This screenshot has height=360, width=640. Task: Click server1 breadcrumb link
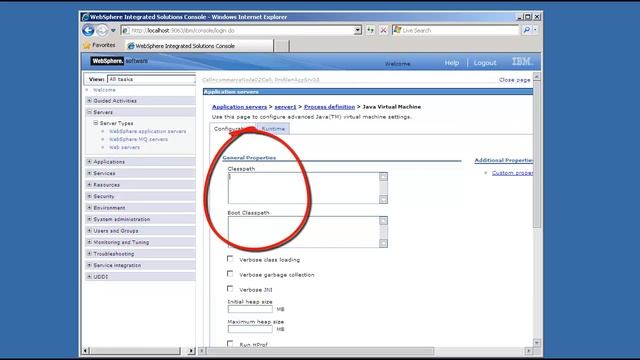pos(285,107)
